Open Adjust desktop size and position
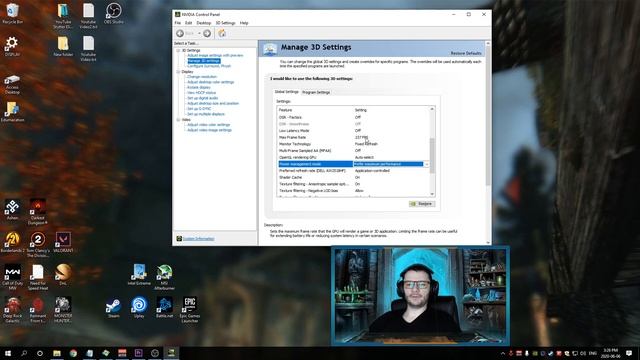The image size is (640, 360). click(213, 103)
